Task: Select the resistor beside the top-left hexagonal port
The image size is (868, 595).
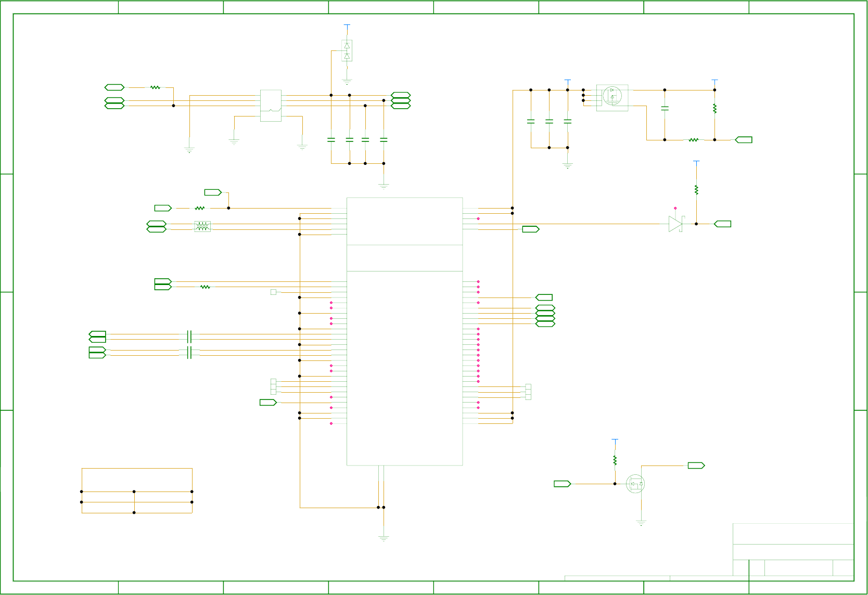Action: (x=155, y=87)
